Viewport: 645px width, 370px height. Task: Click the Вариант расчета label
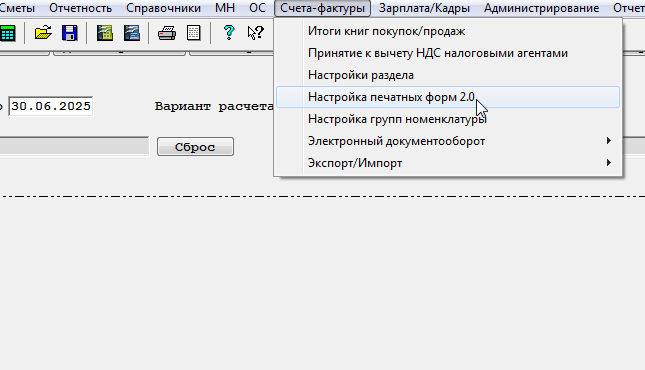pyautogui.click(x=214, y=106)
